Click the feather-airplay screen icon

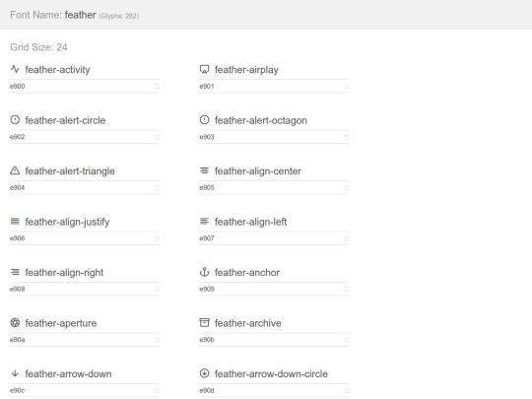coord(204,69)
